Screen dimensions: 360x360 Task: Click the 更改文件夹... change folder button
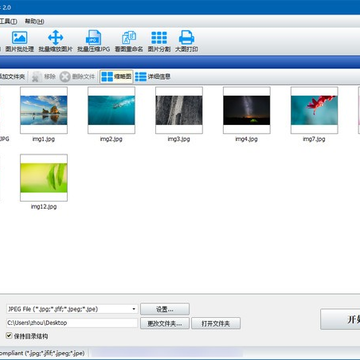click(x=165, y=323)
